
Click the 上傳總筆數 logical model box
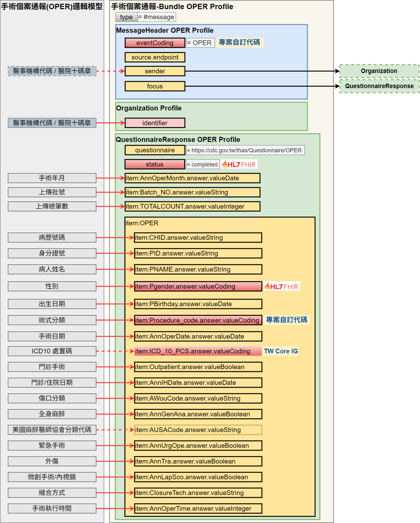pos(52,206)
